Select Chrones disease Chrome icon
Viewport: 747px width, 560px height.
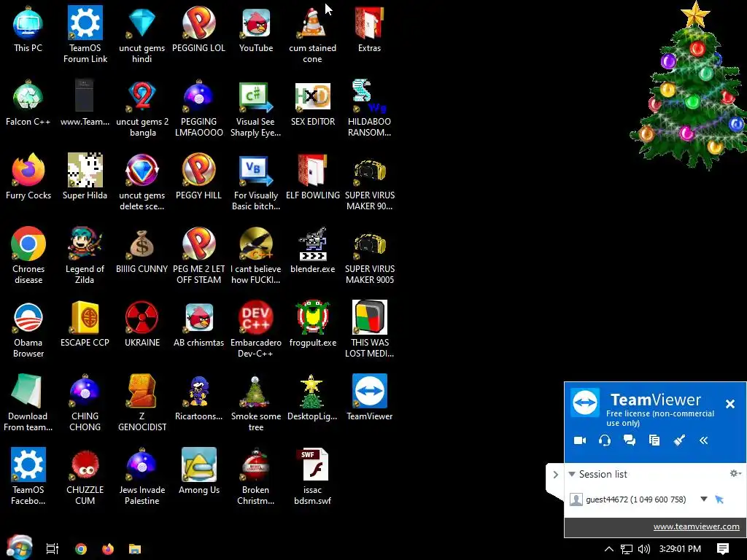pos(28,255)
